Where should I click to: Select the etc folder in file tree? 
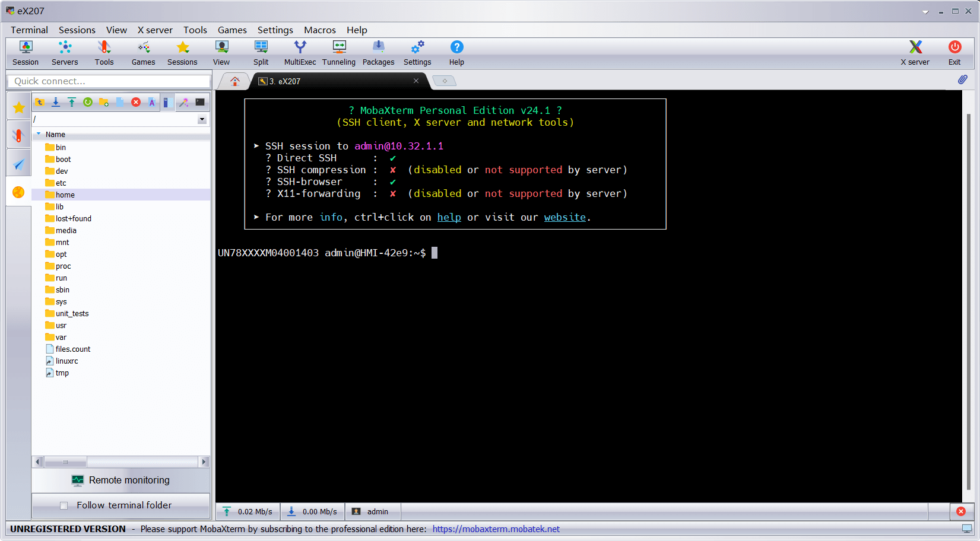[x=61, y=183]
